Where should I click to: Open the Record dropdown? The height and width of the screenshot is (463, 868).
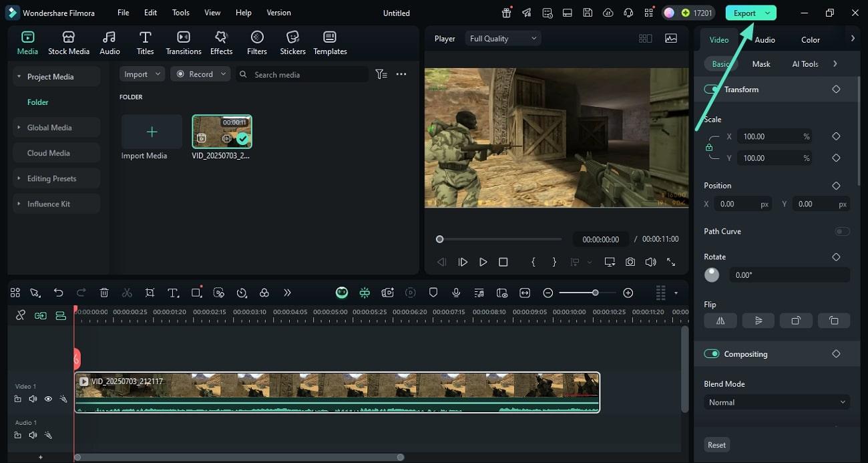pos(200,74)
